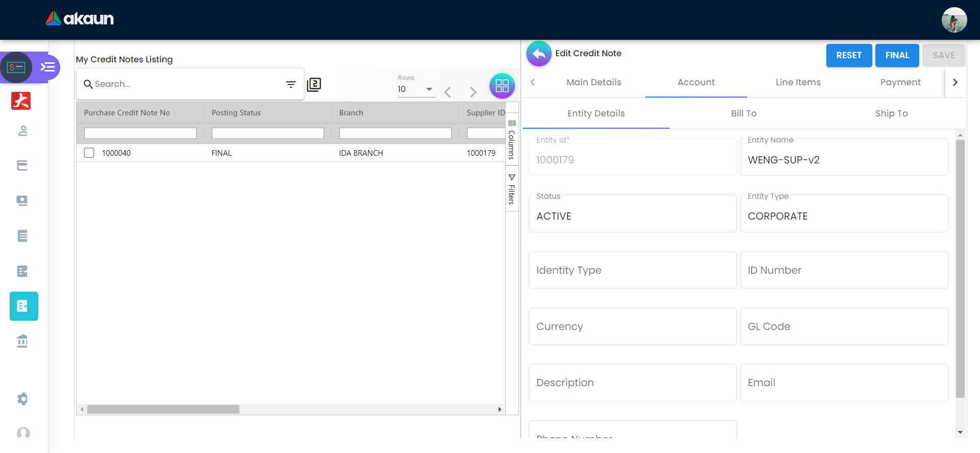Open the search filter options icon

291,84
